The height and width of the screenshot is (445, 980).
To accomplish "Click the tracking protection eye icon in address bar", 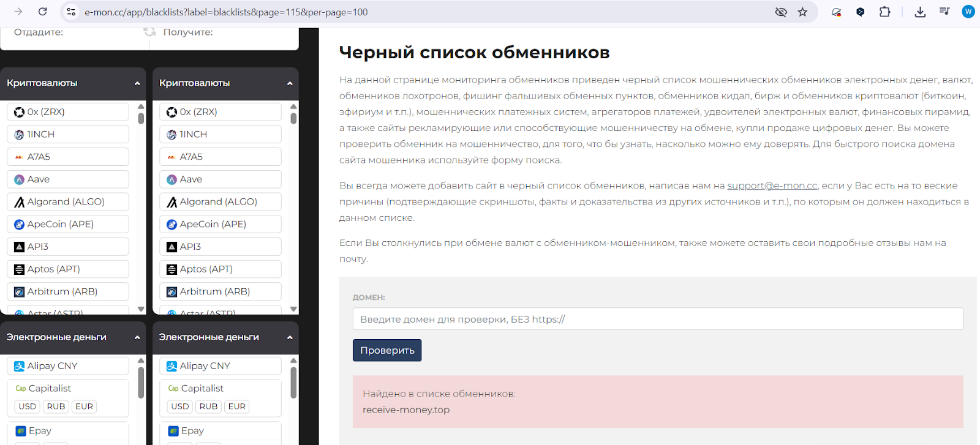I will [781, 12].
